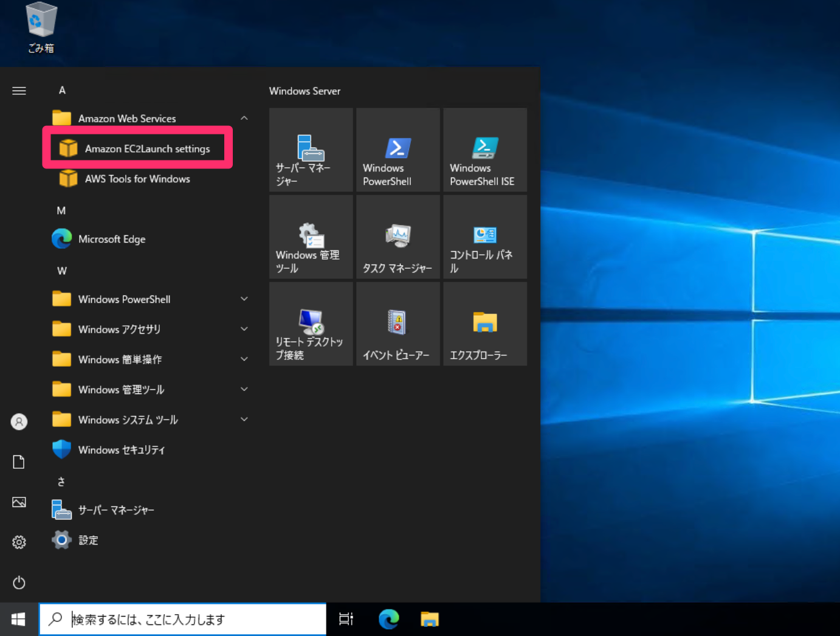Open the user account panel
This screenshot has height=636, width=840.
pyautogui.click(x=19, y=421)
